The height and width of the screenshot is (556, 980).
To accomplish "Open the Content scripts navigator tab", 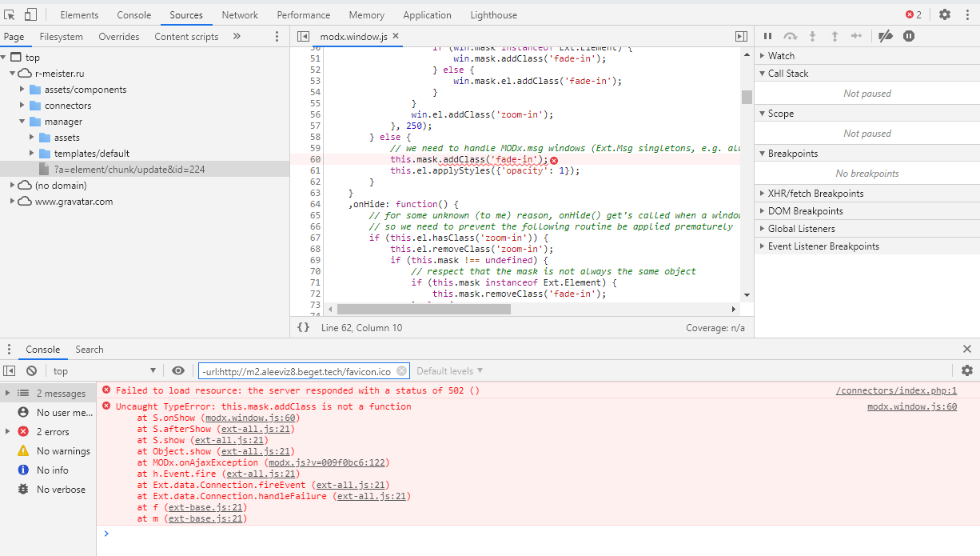I will (x=186, y=36).
